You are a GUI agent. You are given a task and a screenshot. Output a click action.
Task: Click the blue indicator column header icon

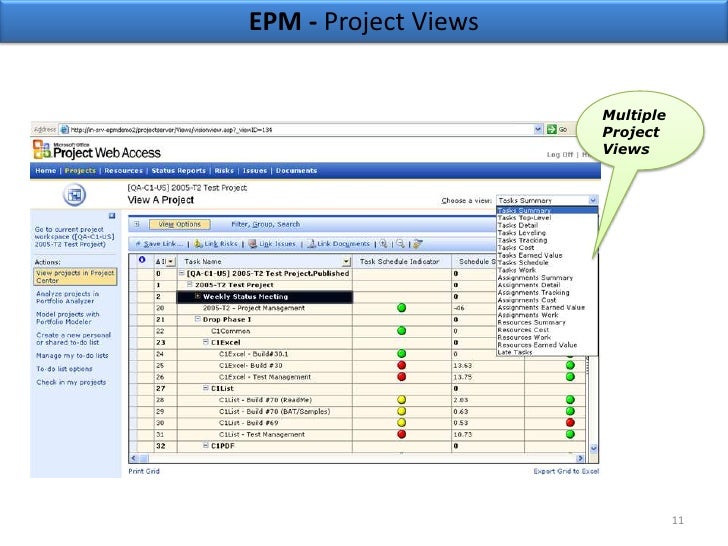coord(142,260)
